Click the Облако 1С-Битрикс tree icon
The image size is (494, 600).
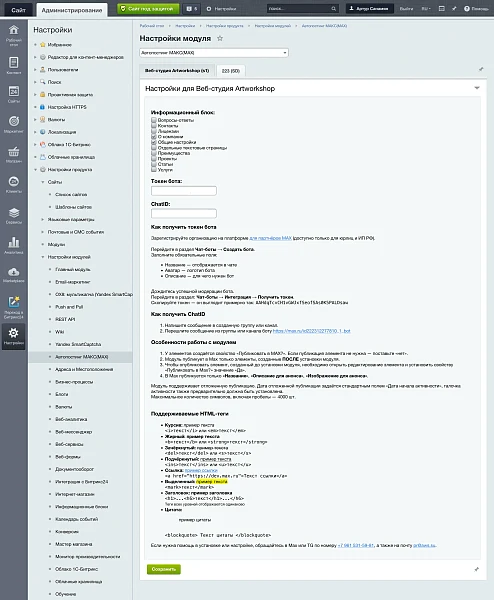[x=43, y=145]
